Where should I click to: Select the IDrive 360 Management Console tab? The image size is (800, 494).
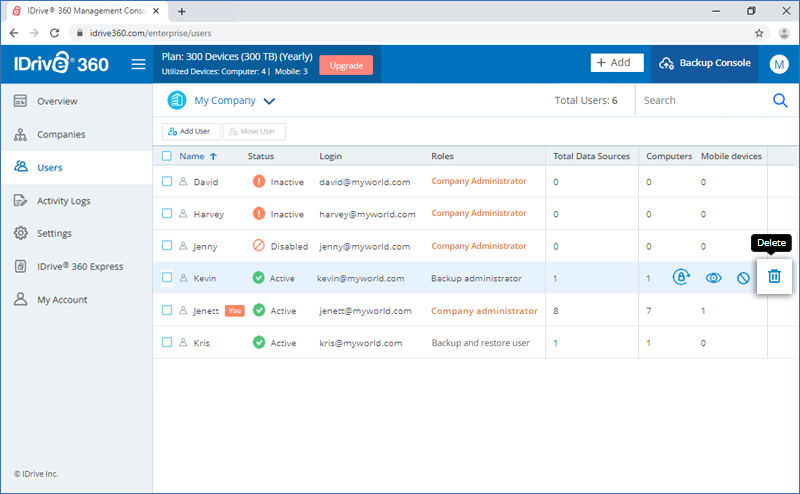point(87,11)
